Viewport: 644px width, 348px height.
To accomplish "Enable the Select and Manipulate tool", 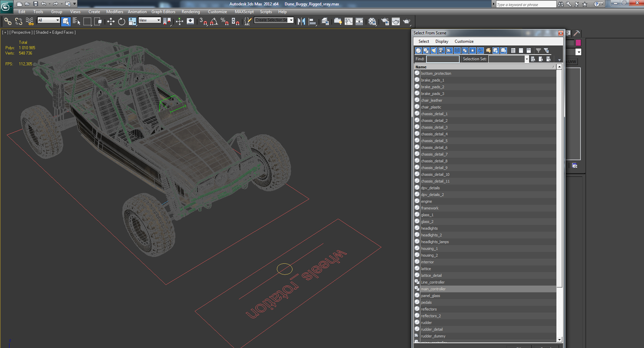I will click(179, 21).
